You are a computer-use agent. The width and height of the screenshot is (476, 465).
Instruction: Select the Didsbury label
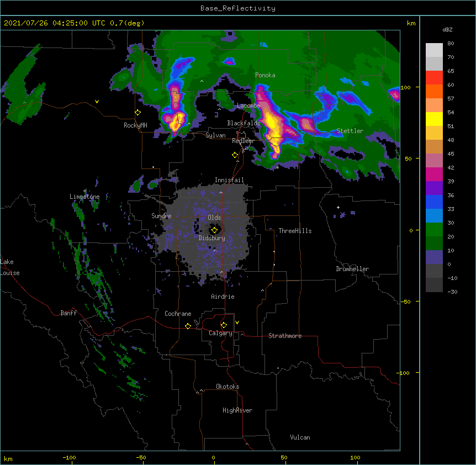click(x=212, y=238)
